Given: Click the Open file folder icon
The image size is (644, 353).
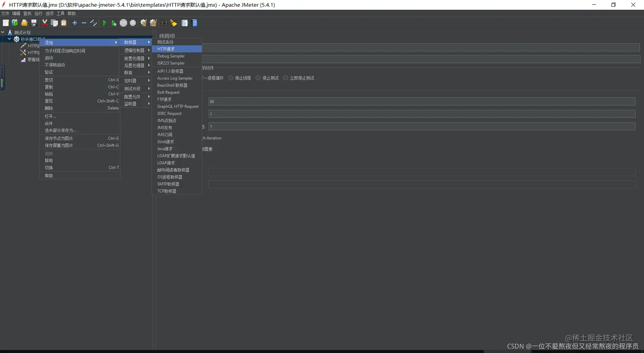Looking at the screenshot, I should tap(24, 23).
